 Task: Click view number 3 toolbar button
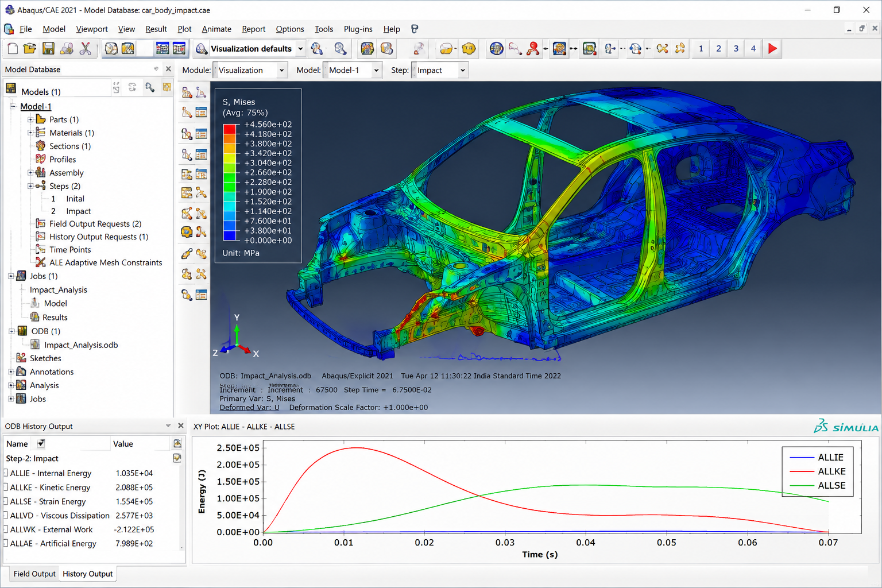(x=736, y=49)
